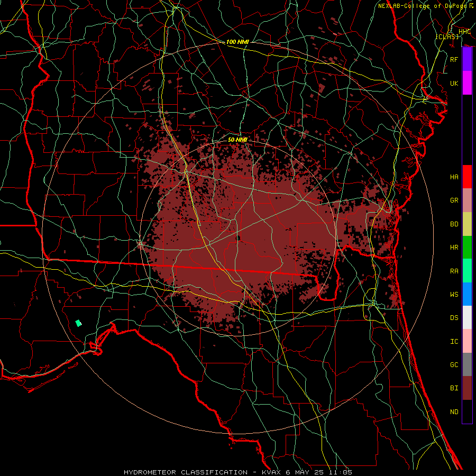476x476 pixels.
Task: Click the WS blue legend swatch
Action: point(467,294)
